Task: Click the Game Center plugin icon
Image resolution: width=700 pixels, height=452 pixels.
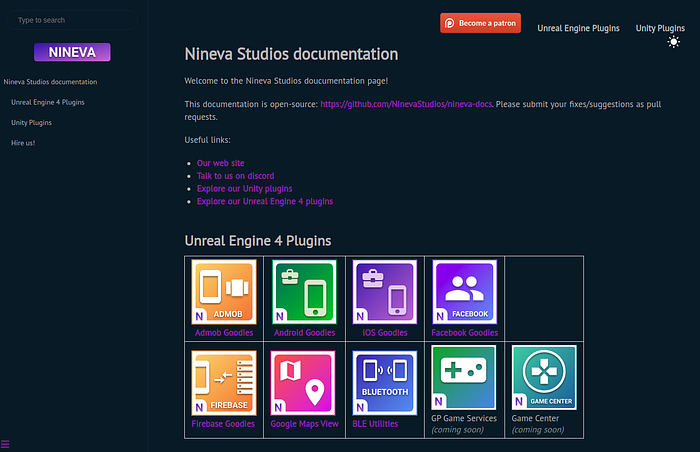Action: coord(544,378)
